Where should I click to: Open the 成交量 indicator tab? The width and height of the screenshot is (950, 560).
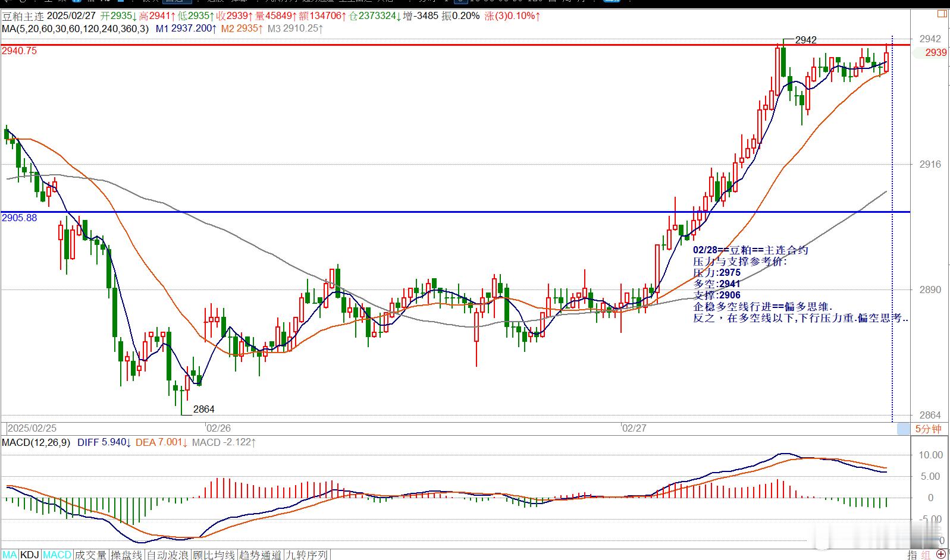tap(90, 555)
